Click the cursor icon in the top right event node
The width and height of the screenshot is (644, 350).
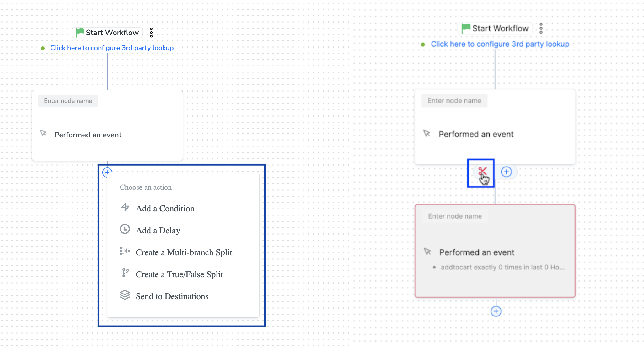427,133
